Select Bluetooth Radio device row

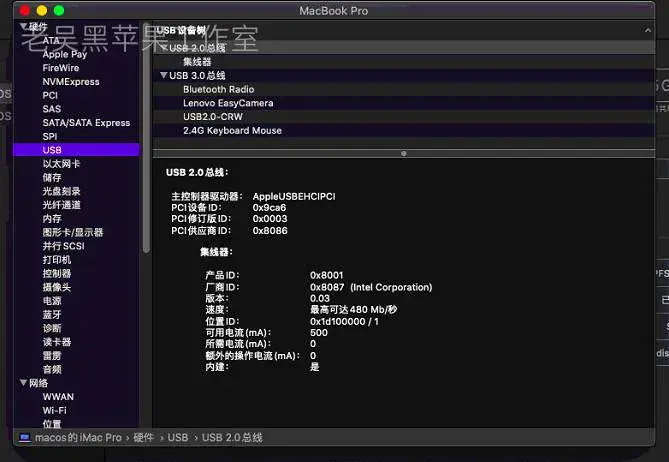404,89
